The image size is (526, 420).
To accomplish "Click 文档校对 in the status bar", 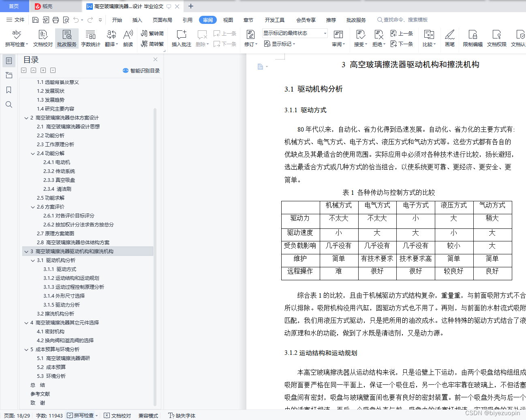I will [x=118, y=416].
